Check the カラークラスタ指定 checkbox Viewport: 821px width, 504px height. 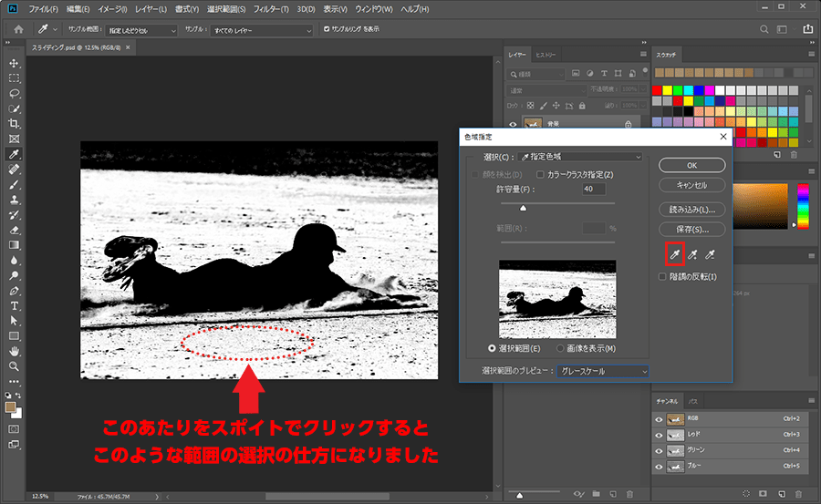tap(541, 174)
